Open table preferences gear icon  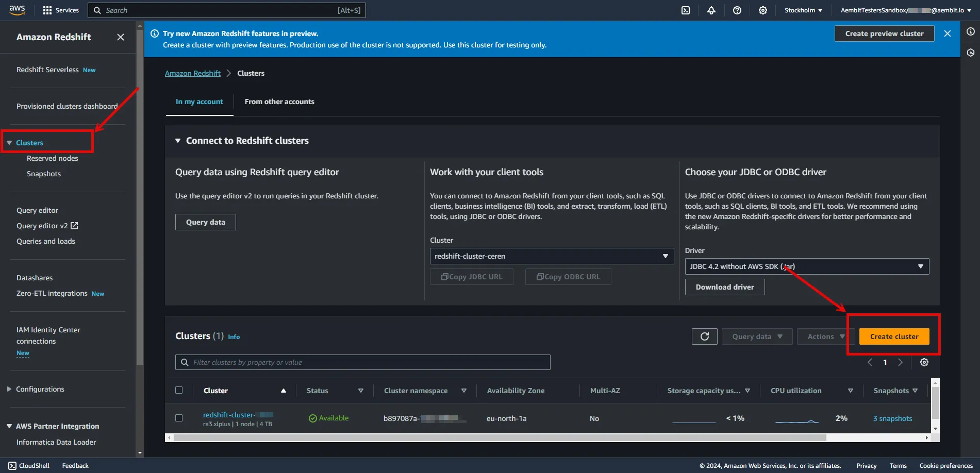pos(924,362)
